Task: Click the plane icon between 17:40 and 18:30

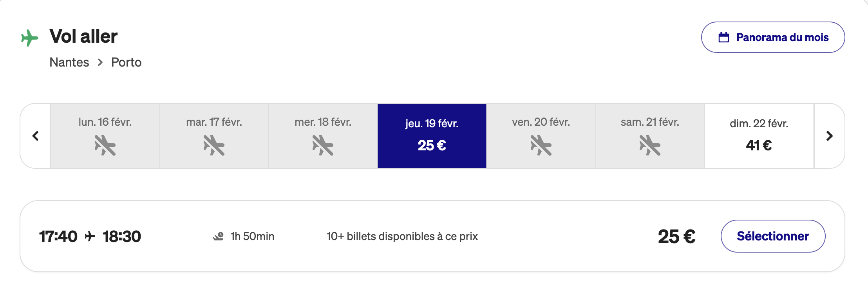Action: [x=90, y=236]
